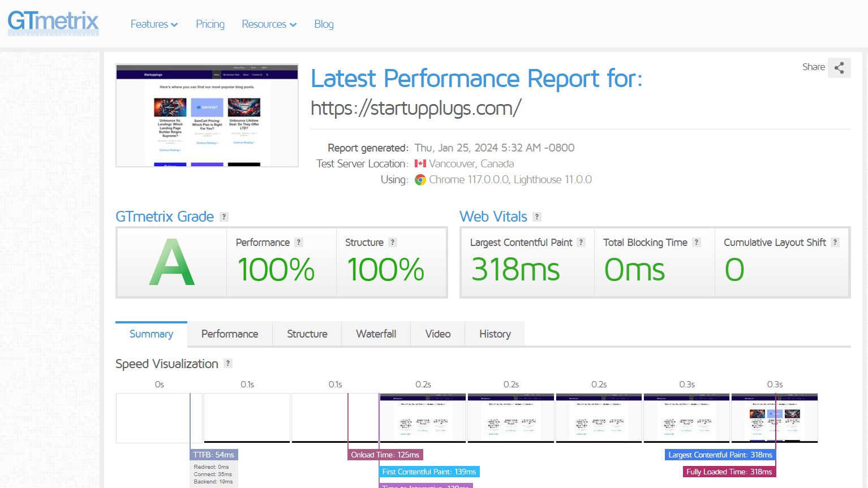Screen dimensions: 868x488
Task: Click the Onload Time: 125ms marker
Action: 385,455
